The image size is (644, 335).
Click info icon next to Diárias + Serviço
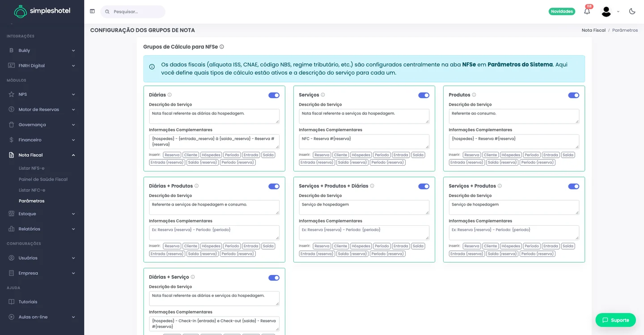point(193,277)
